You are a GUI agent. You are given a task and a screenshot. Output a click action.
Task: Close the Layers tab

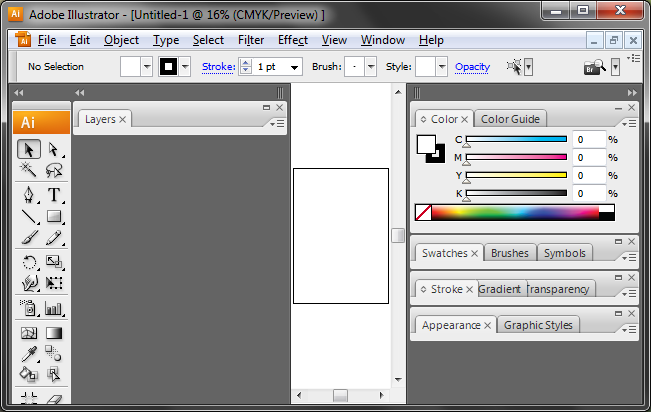122,120
